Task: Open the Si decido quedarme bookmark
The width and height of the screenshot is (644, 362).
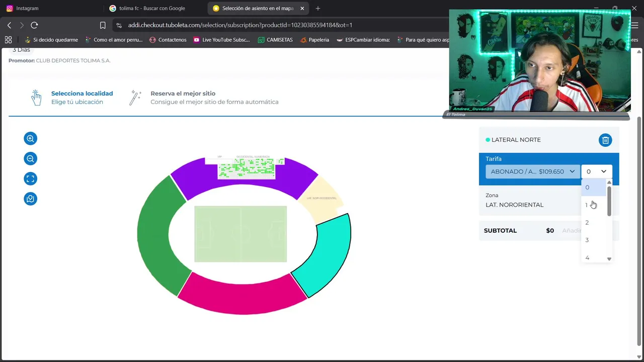Action: (x=52, y=40)
